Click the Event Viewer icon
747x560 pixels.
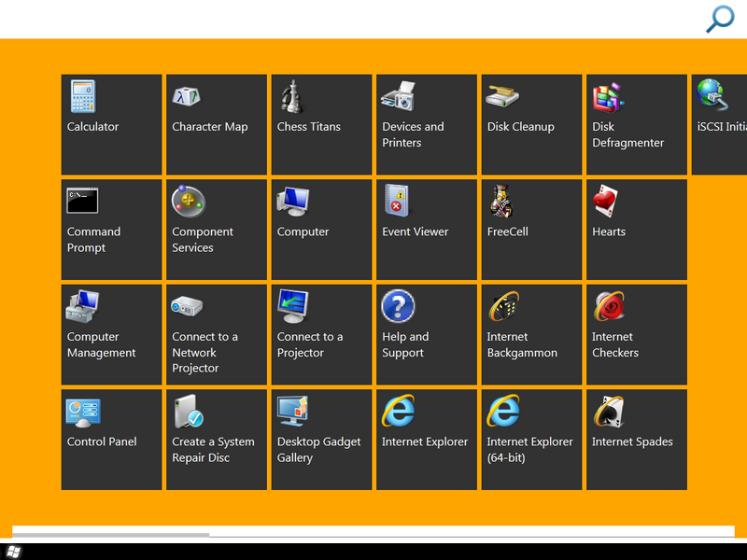pos(397,201)
